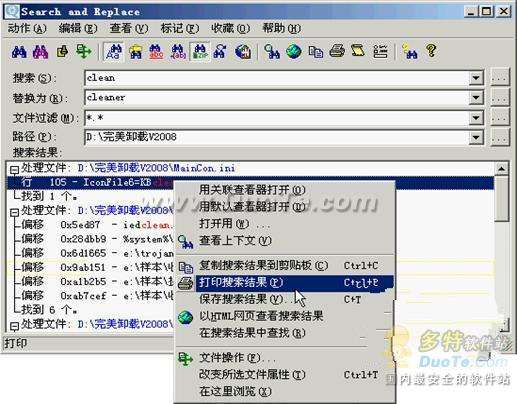Screen dimensions: 517x404
Task: Toggle the case-sensitive Aa search option
Action: click(x=113, y=52)
